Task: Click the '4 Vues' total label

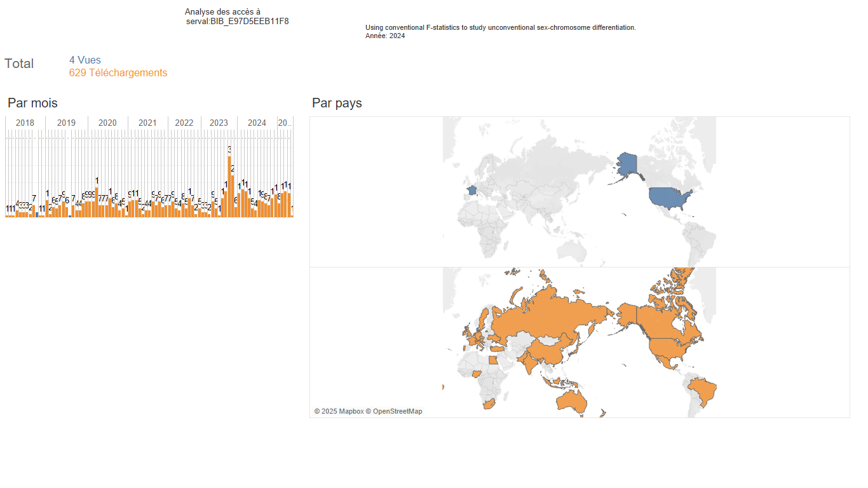Action: [x=85, y=60]
